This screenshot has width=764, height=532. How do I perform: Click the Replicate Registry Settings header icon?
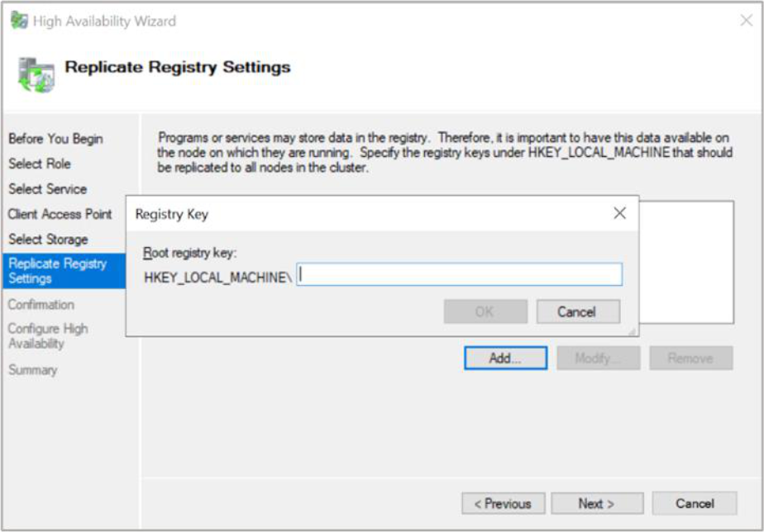(x=36, y=74)
